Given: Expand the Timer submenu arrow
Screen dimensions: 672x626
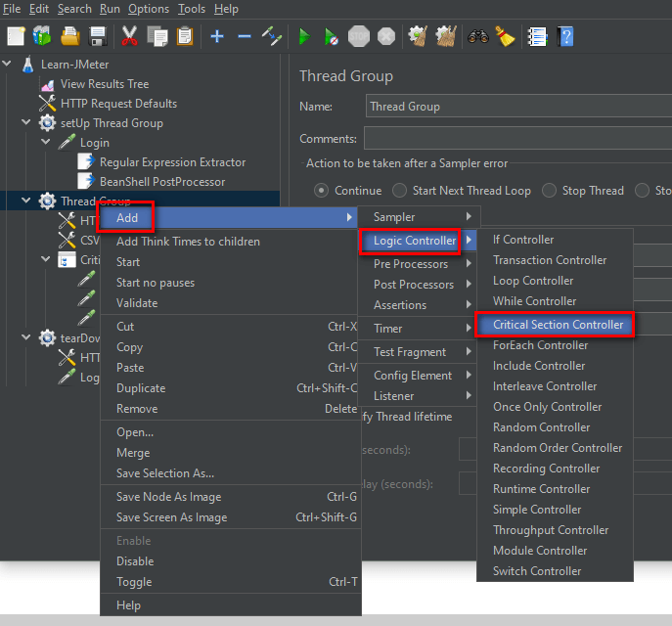Looking at the screenshot, I should coord(469,329).
